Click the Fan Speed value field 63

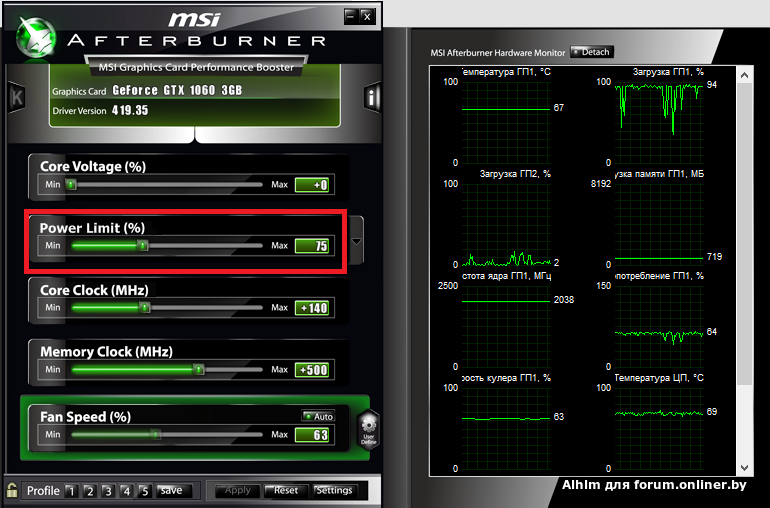pyautogui.click(x=312, y=435)
